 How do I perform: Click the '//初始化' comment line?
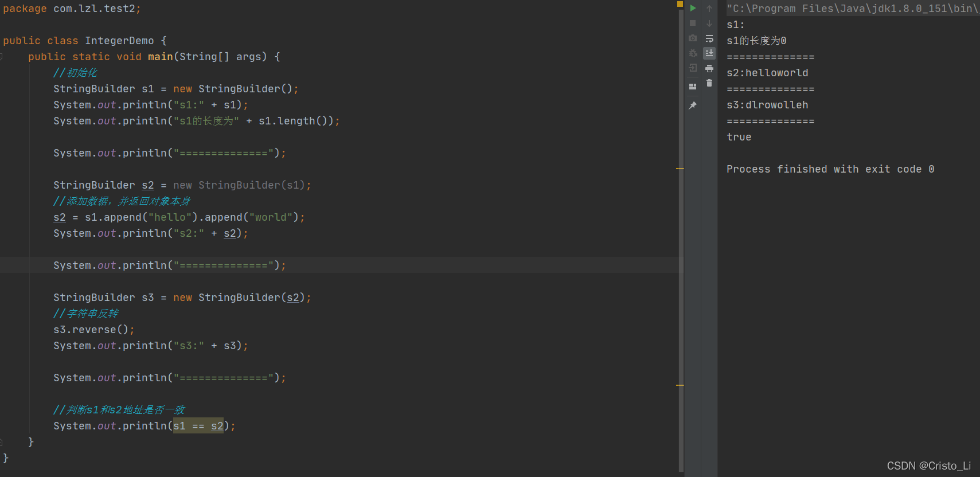[x=75, y=73]
